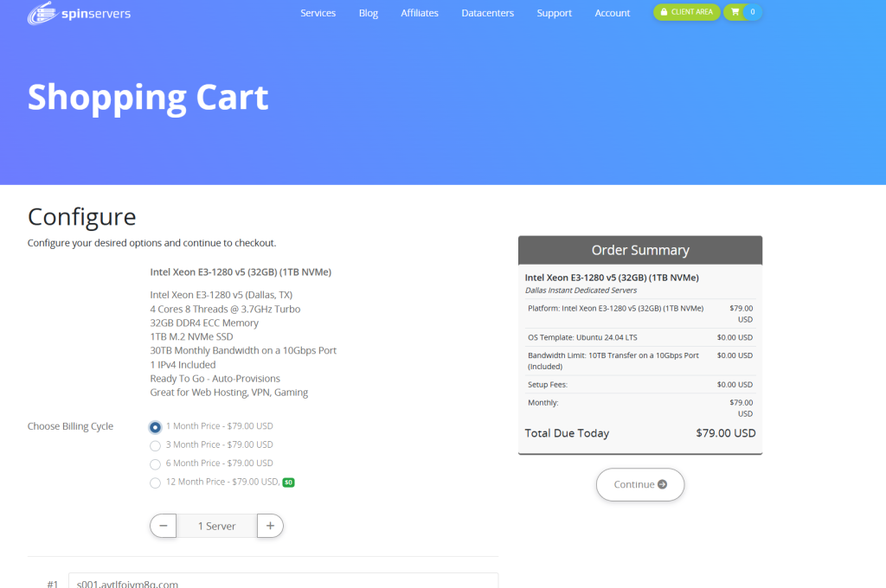Click '1TB M.2 NVMe SSD' spec line
The height and width of the screenshot is (588, 886).
pos(191,336)
